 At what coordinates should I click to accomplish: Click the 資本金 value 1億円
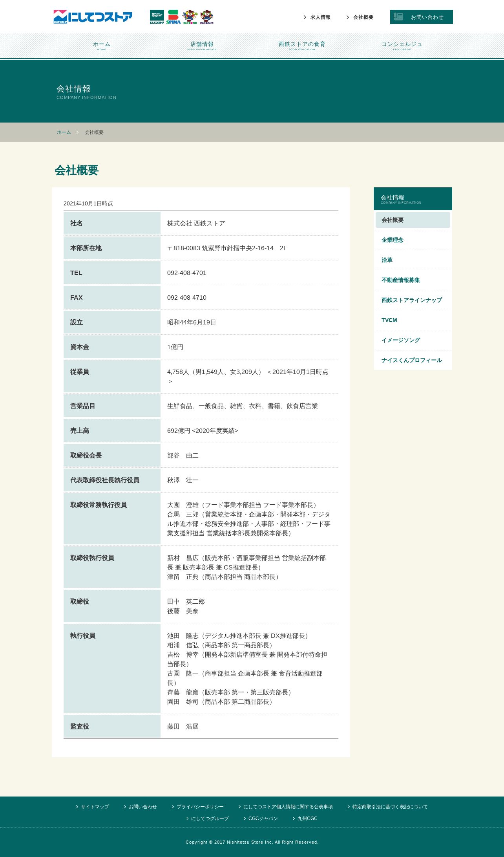coord(175,347)
